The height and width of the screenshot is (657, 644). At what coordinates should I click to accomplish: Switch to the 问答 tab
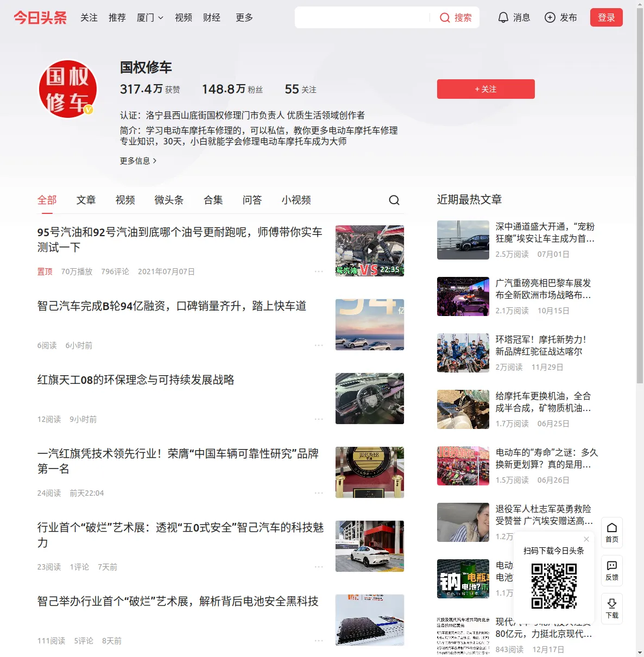[252, 200]
